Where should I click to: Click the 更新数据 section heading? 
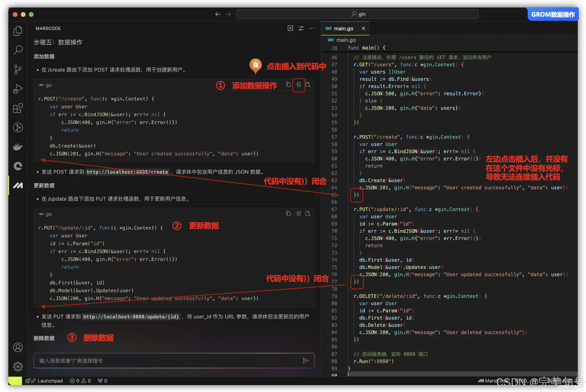click(x=44, y=186)
